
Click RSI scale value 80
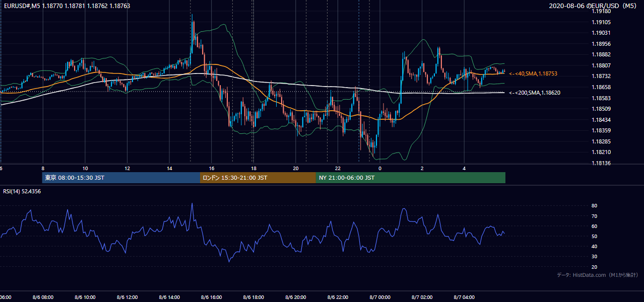[x=594, y=206]
